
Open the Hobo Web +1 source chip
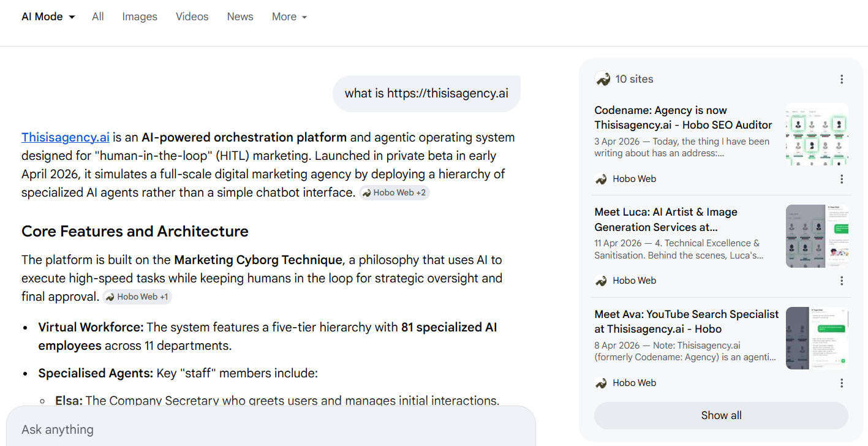[137, 297]
